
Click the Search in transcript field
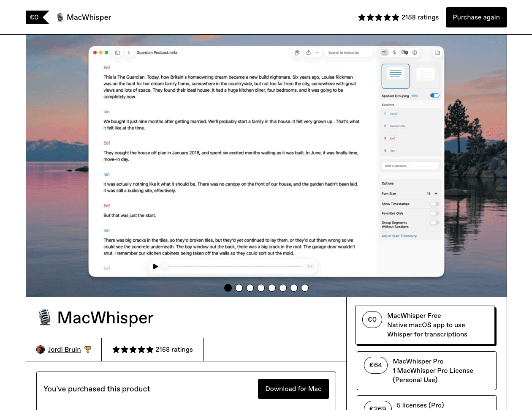coord(348,53)
